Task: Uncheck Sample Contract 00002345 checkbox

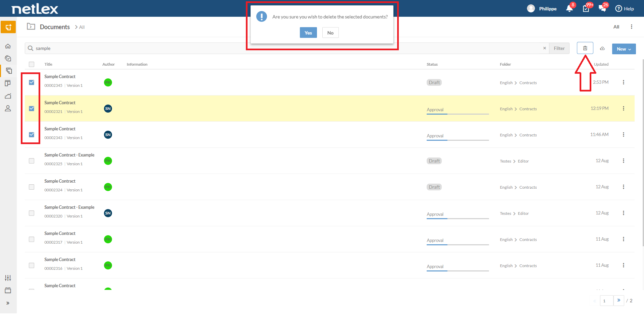Action: pos(32,82)
